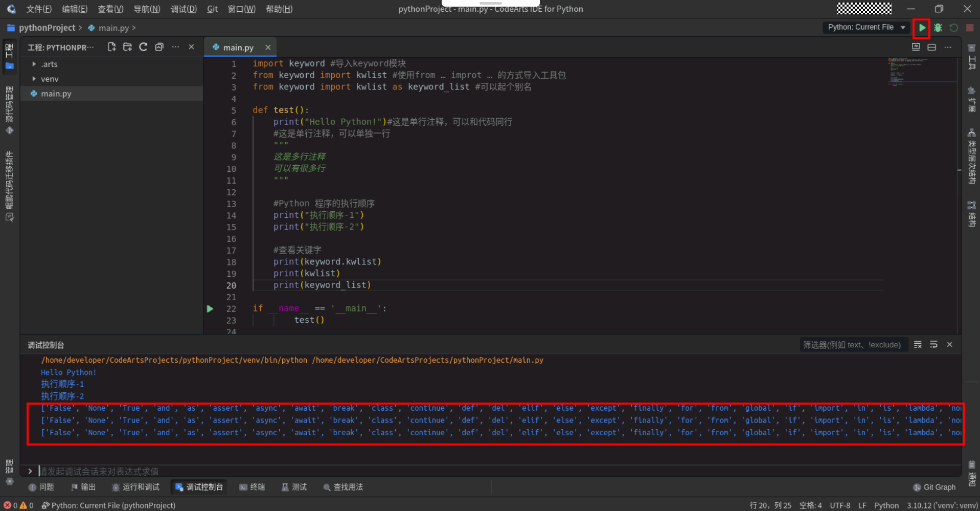The height and width of the screenshot is (511, 980).
Task: Switch to the 输出 output tab
Action: tap(83, 487)
